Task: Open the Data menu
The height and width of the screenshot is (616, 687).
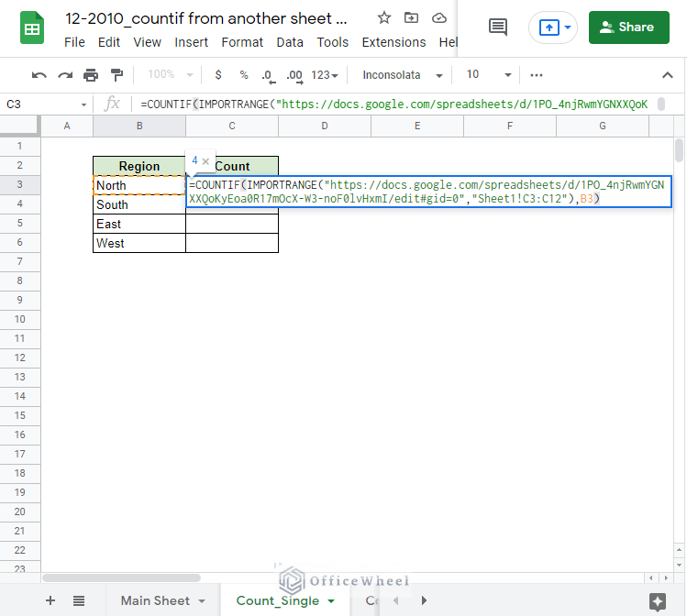Action: pos(290,42)
